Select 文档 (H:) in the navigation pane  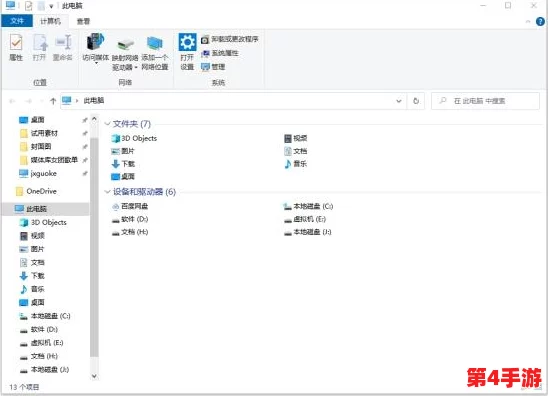click(39, 356)
